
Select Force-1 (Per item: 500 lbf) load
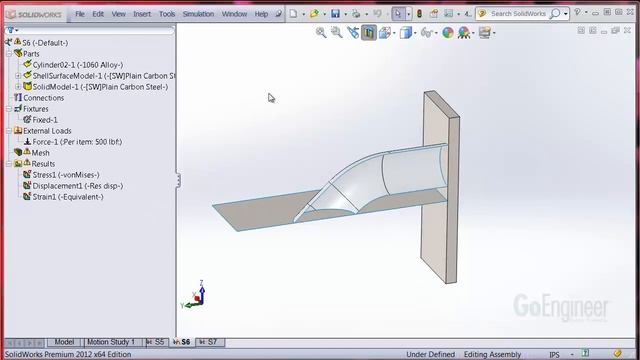point(77,142)
